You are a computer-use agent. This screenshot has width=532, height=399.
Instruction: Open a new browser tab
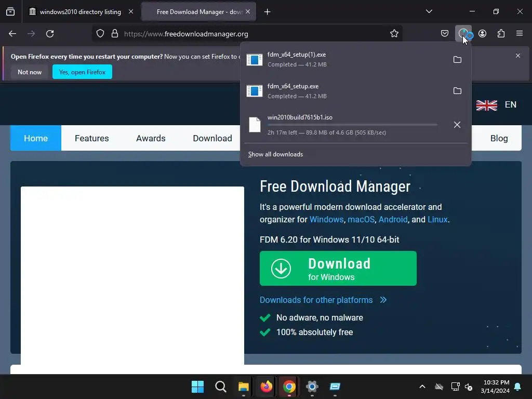click(x=268, y=12)
